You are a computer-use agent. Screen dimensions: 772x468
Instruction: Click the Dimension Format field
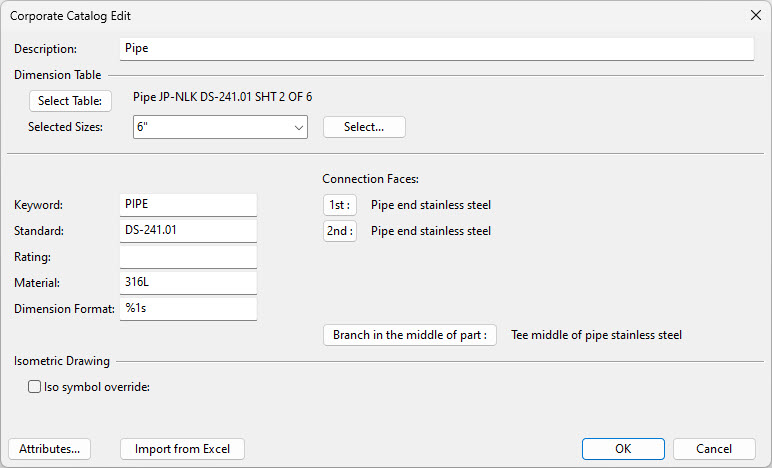click(x=188, y=309)
